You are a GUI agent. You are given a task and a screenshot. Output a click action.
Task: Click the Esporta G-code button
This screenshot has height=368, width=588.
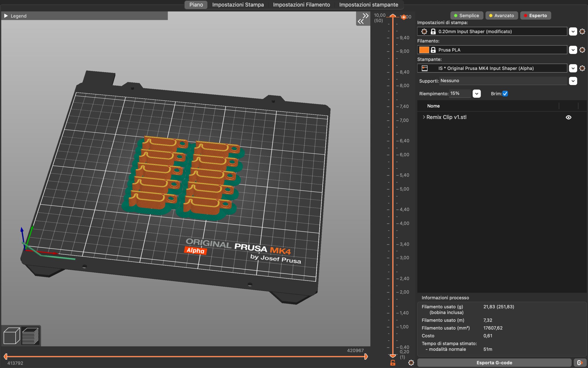tap(494, 363)
